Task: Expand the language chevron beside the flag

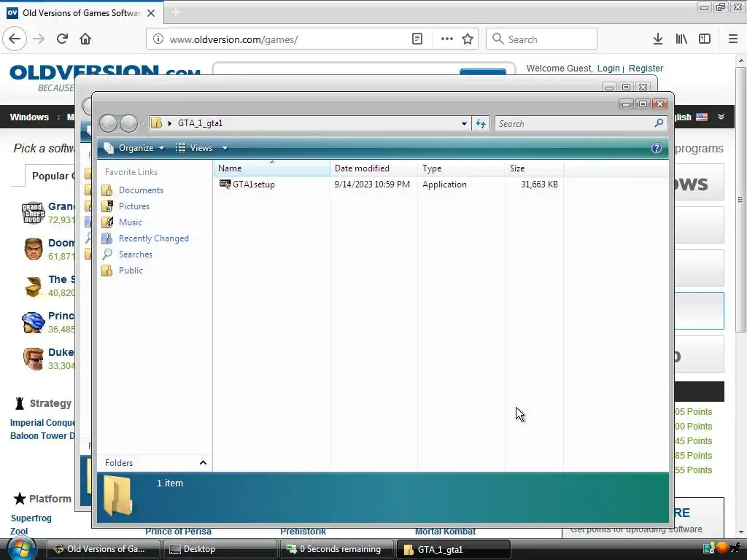Action: 721,117
